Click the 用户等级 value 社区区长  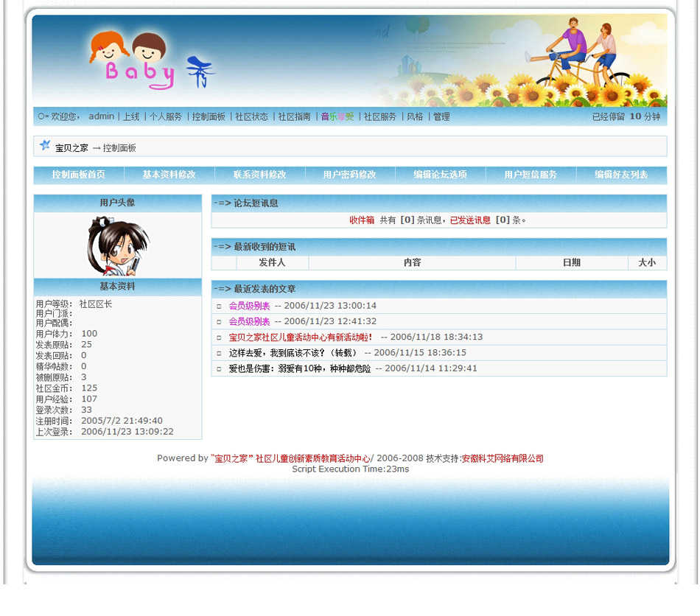click(96, 304)
